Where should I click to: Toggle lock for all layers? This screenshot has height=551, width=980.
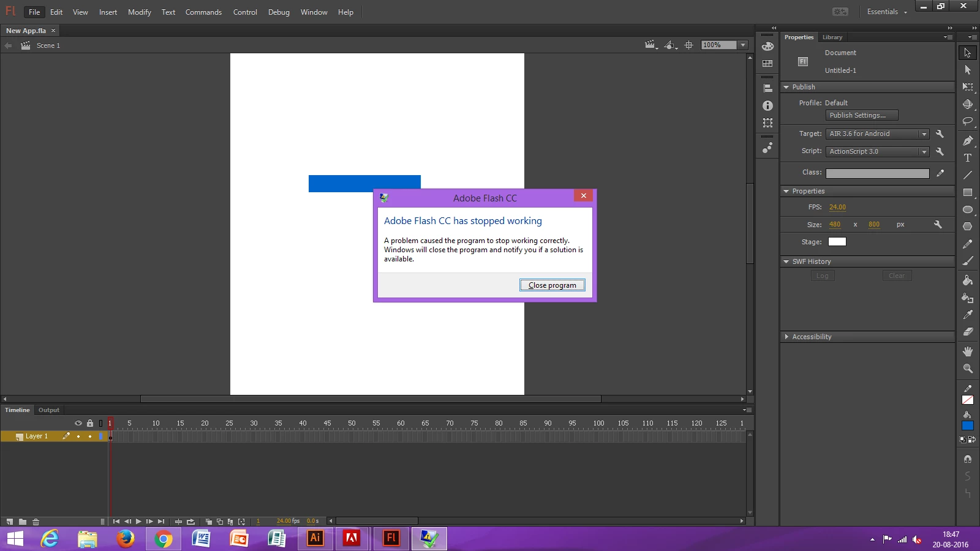coord(90,423)
